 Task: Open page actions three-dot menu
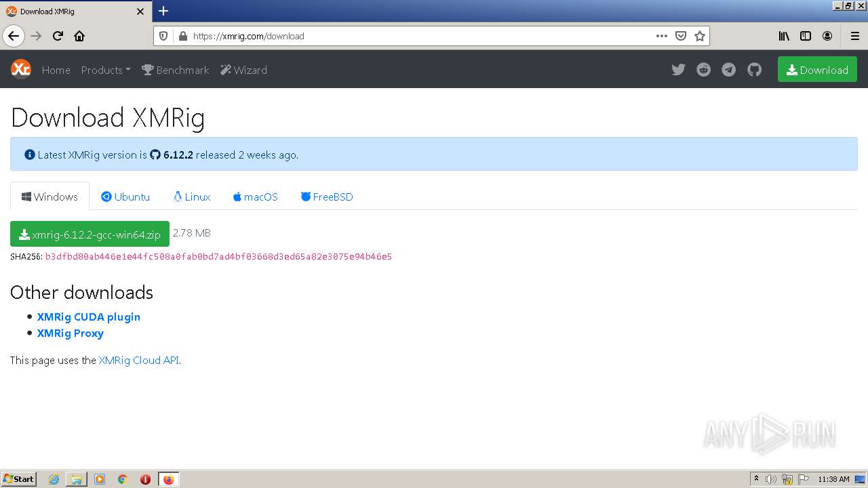point(662,36)
